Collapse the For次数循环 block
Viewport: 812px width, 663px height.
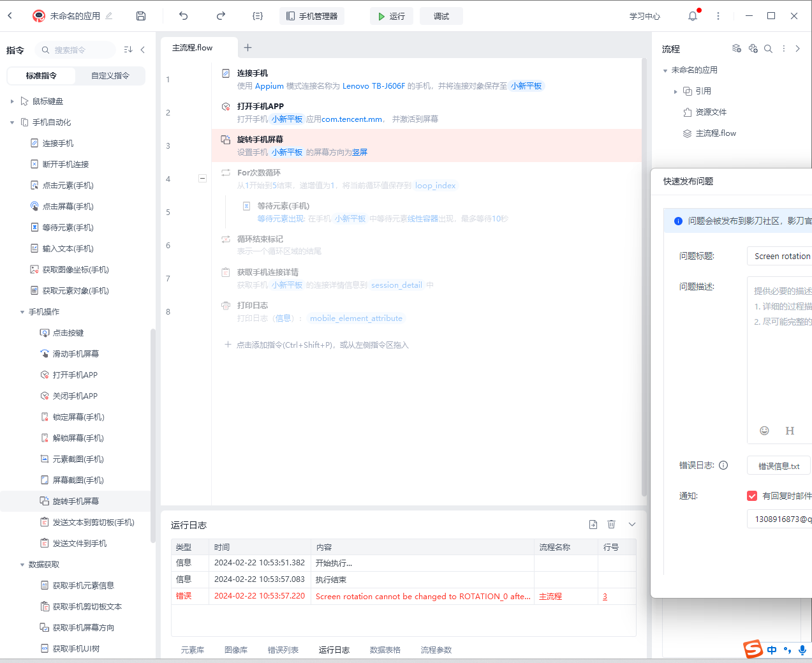(202, 179)
